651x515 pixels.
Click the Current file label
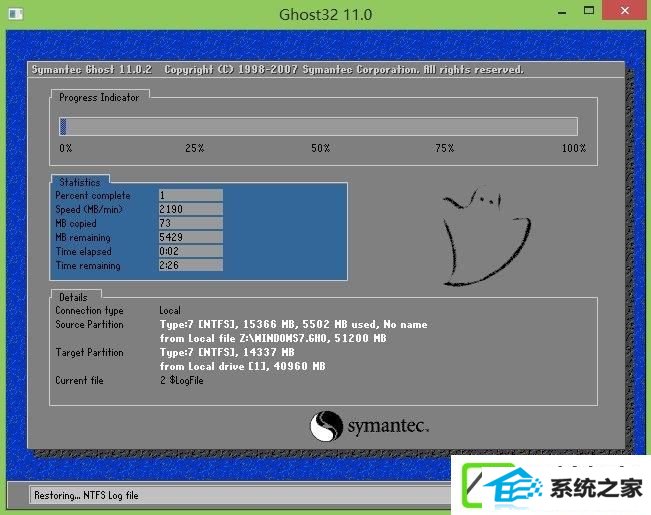[x=79, y=380]
